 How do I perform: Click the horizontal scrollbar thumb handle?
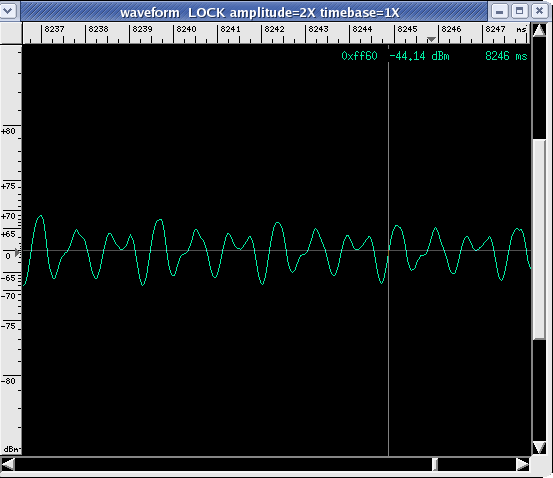point(435,464)
